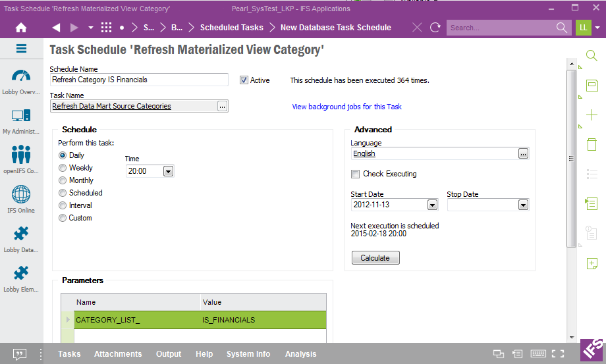Open the IFS Online globe icon
The width and height of the screenshot is (606, 364).
pyautogui.click(x=21, y=195)
